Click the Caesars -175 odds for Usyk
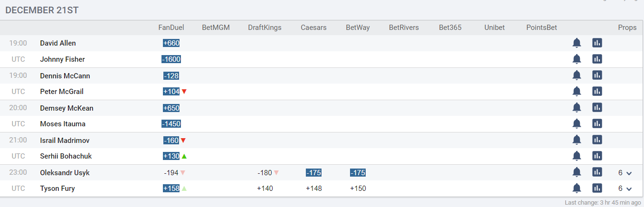644x207 pixels. tap(313, 173)
